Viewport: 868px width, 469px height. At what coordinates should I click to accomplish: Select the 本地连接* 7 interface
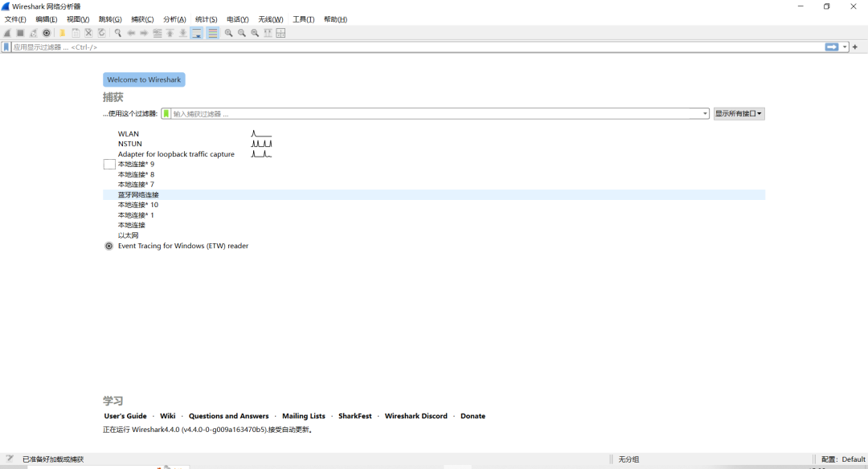[x=136, y=185]
